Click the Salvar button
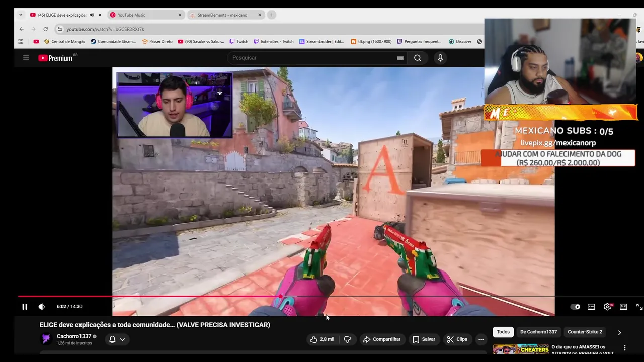The width and height of the screenshot is (644, 362). click(424, 339)
